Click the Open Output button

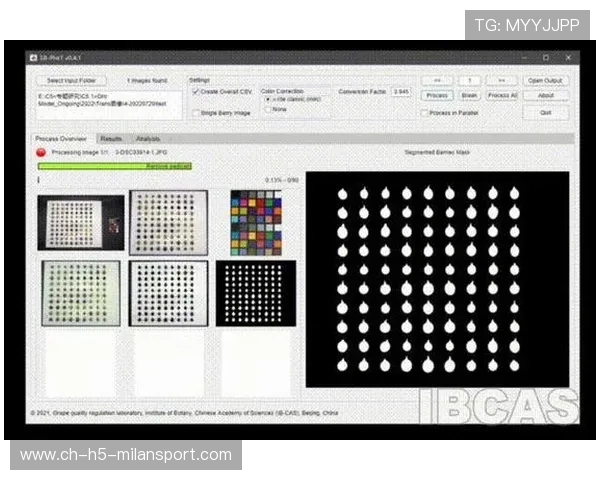pos(546,80)
